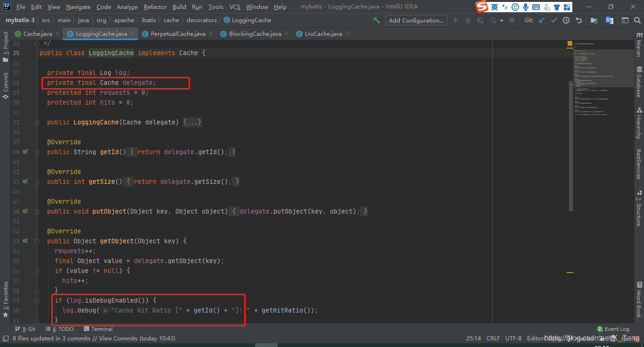Toggle the RestServices tool window

(x=639, y=164)
